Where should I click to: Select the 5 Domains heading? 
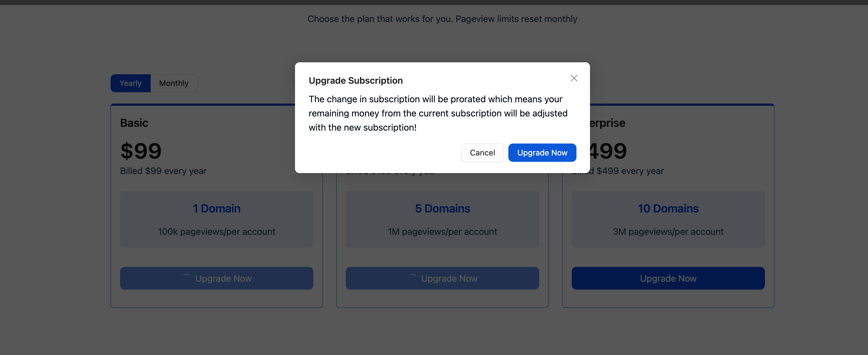[x=442, y=209]
